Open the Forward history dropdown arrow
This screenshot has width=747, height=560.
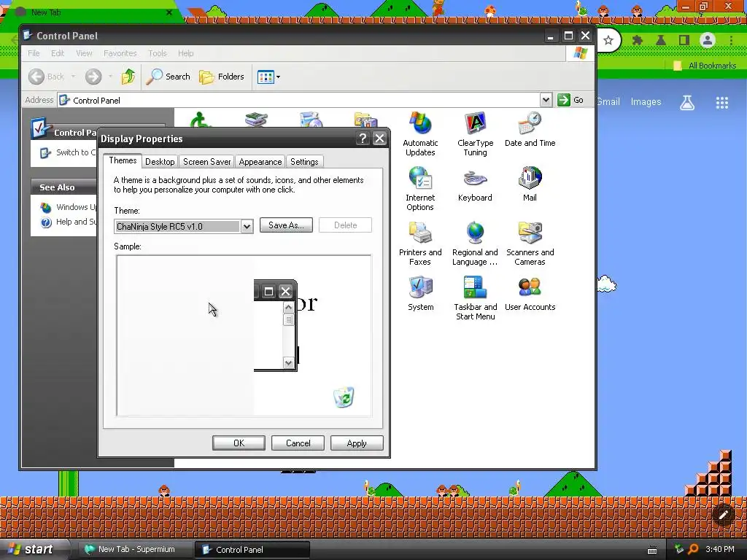click(110, 76)
